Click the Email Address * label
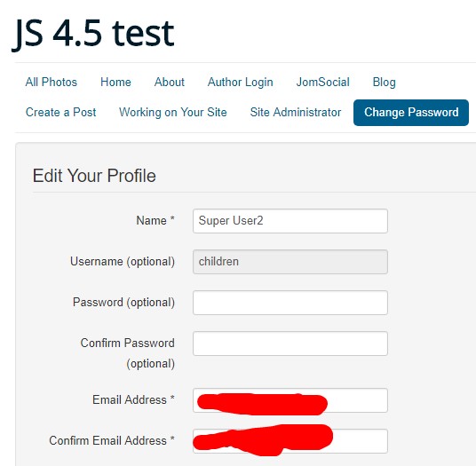 point(133,399)
